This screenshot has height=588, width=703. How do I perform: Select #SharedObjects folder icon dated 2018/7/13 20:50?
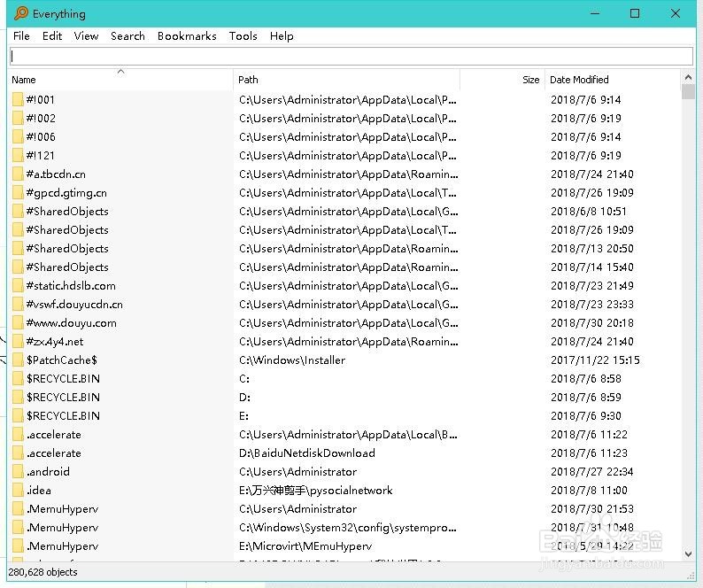point(18,249)
